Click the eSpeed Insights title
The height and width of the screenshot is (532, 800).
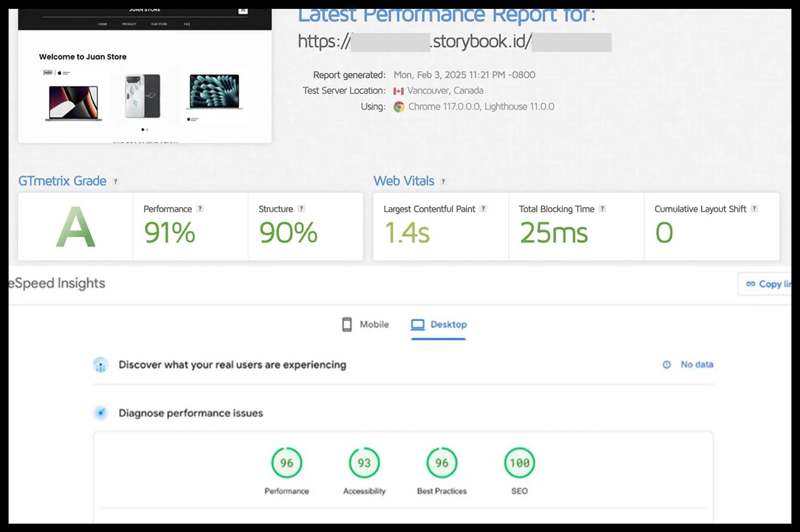57,283
